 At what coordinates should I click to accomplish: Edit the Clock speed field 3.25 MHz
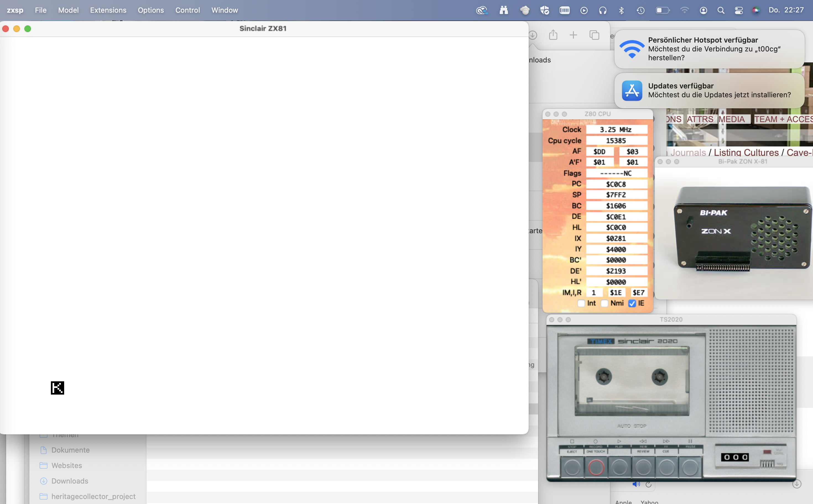tap(616, 130)
